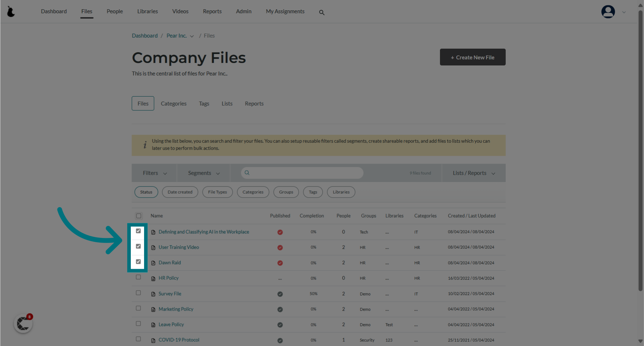This screenshot has height=346, width=644.
Task: Open the Libraries filter pill
Action: tap(341, 192)
